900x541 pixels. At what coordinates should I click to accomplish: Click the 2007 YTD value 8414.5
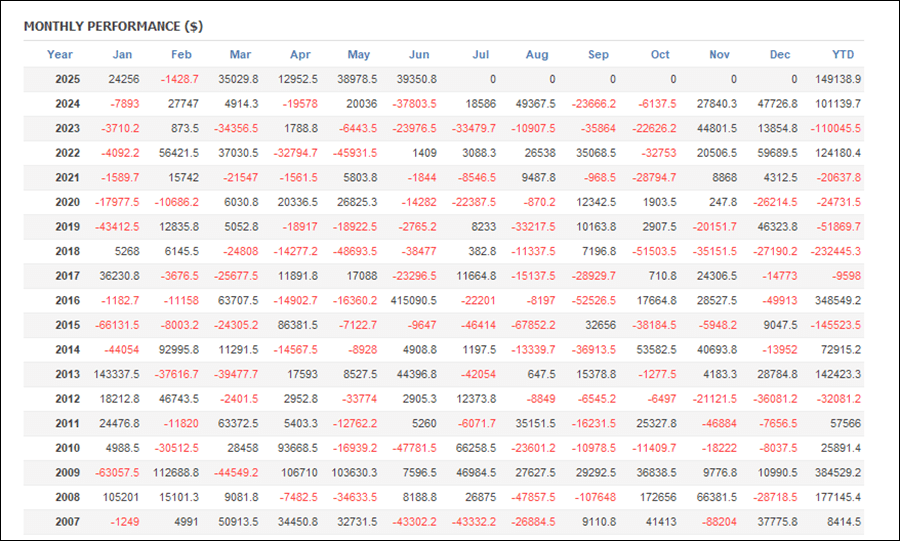point(844,522)
